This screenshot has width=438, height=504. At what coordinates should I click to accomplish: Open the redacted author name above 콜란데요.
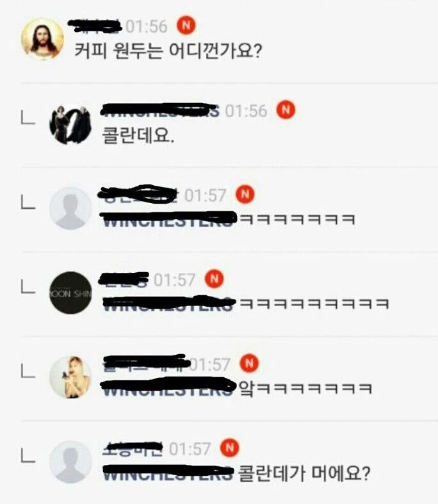pyautogui.click(x=159, y=110)
